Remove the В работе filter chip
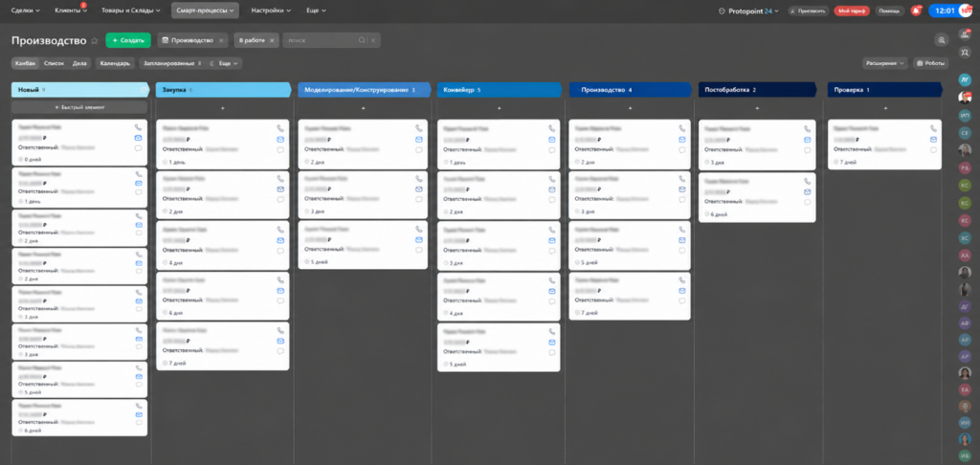Viewport: 980px width, 465px height. point(272,40)
